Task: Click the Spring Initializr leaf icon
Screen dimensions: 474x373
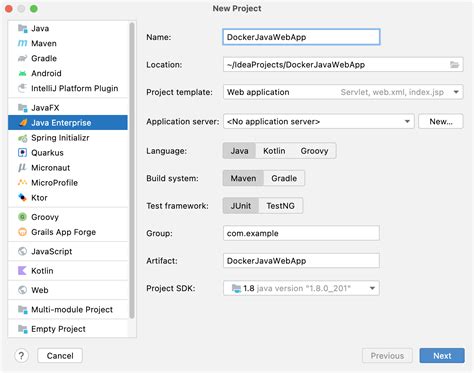Action: [x=23, y=138]
